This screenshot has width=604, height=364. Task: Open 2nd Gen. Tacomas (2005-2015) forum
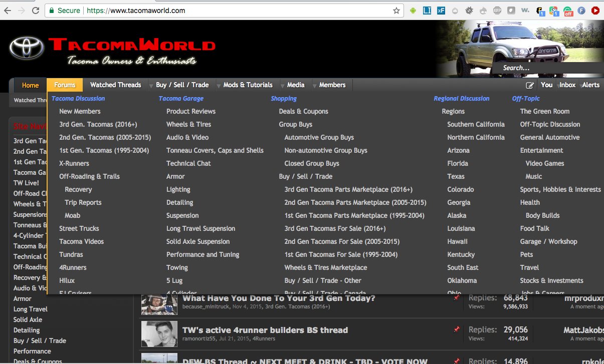tap(105, 137)
